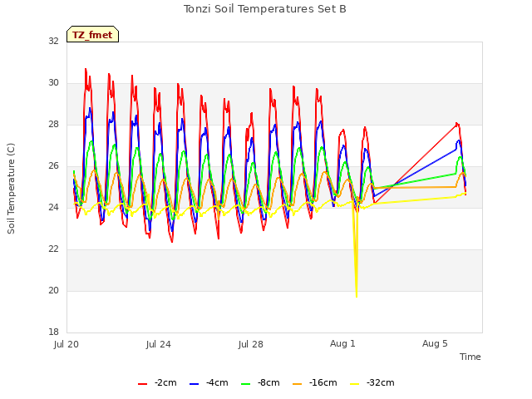Click the 30 y-axis tick label
532x399 pixels.
(x=53, y=82)
